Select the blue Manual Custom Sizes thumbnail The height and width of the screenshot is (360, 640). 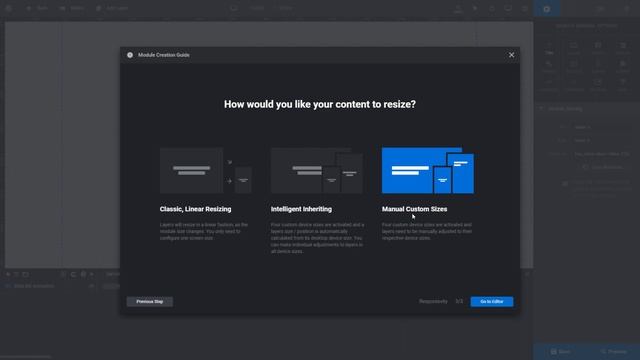(428, 171)
